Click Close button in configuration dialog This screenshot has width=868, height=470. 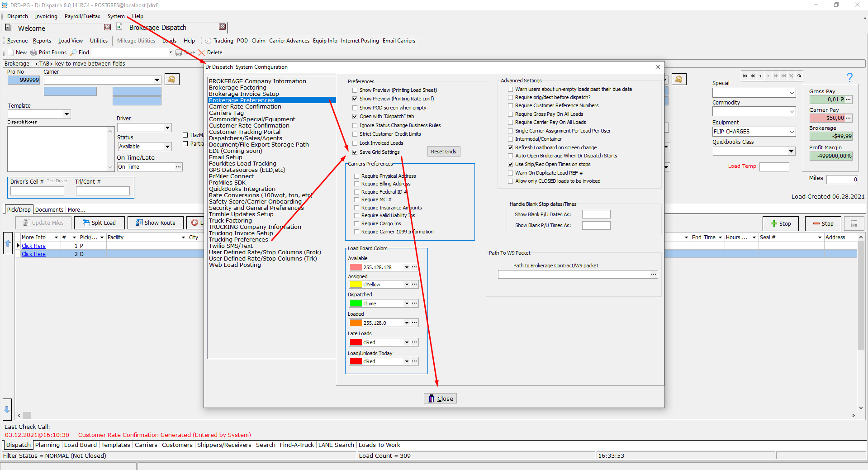(x=440, y=399)
